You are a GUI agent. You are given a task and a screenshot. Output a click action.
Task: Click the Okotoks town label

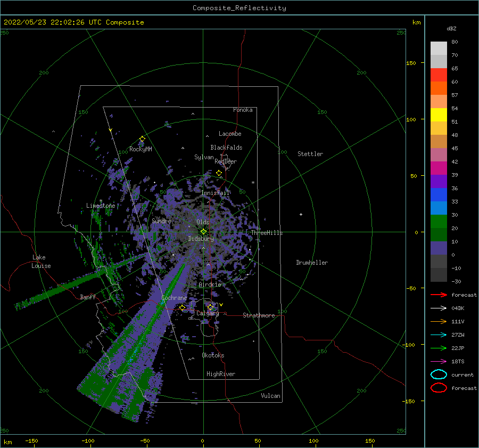pyautogui.click(x=213, y=355)
